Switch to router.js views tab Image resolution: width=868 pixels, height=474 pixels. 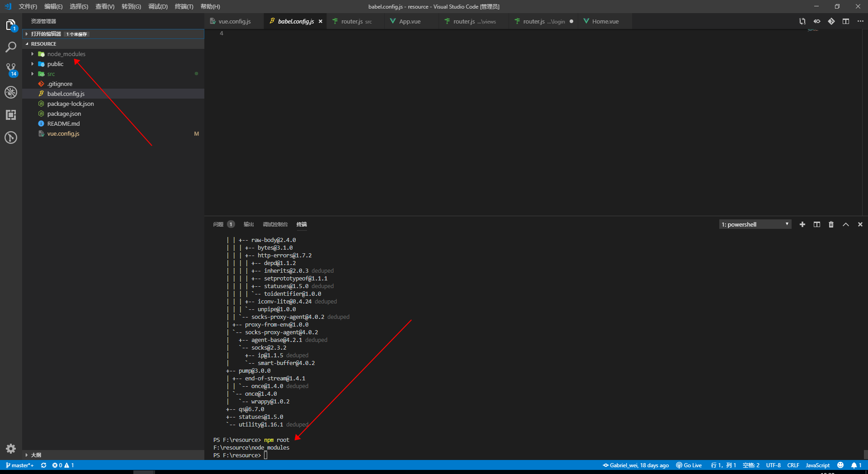(x=474, y=21)
